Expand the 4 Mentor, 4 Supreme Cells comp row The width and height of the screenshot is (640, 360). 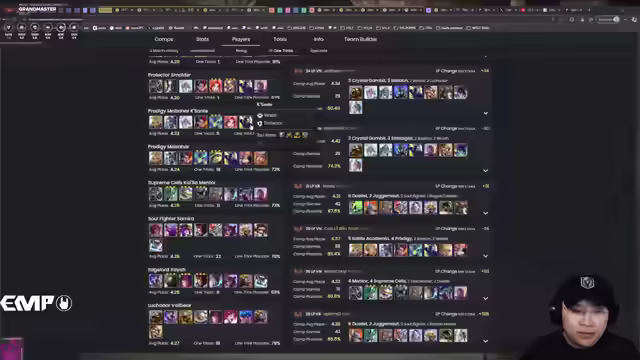[x=485, y=298]
